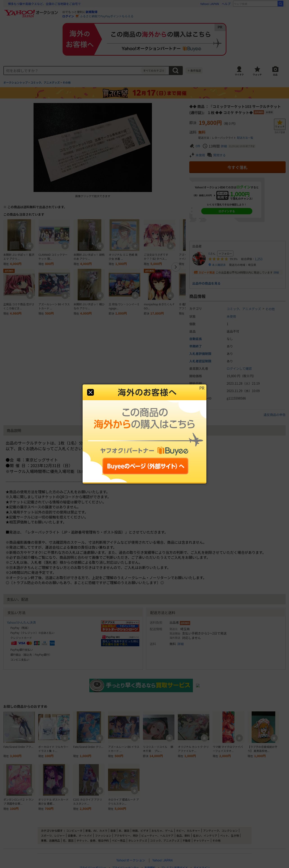
Task: Report this item as a violation
Action: (274, 415)
